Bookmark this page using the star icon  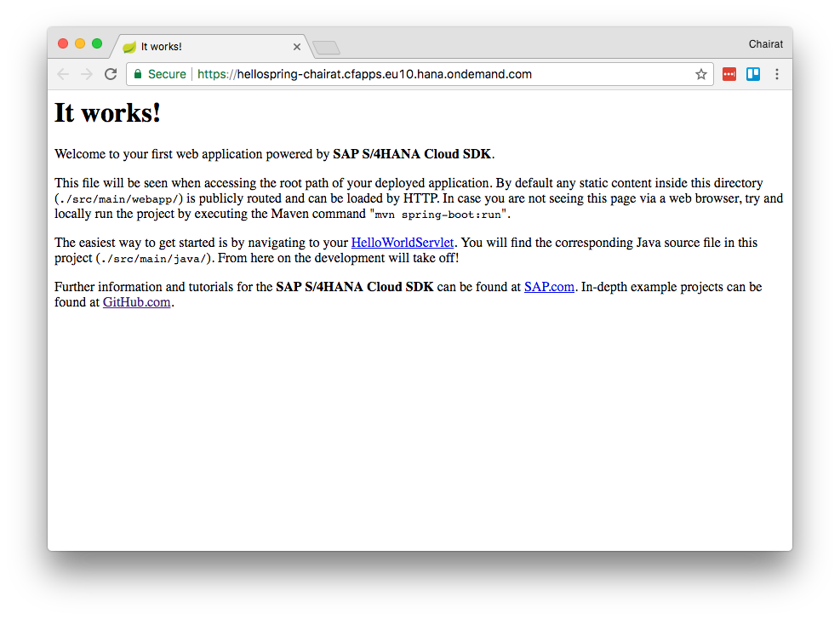coord(700,74)
